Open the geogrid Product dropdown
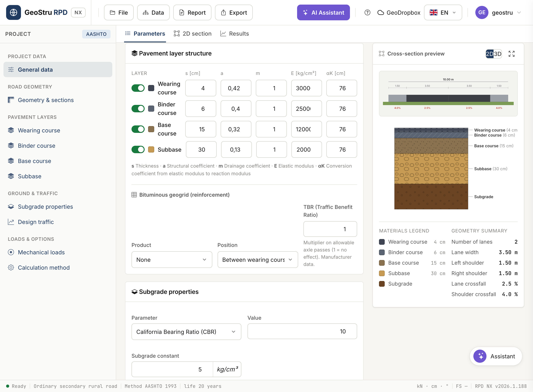The height and width of the screenshot is (392, 533). [172, 260]
